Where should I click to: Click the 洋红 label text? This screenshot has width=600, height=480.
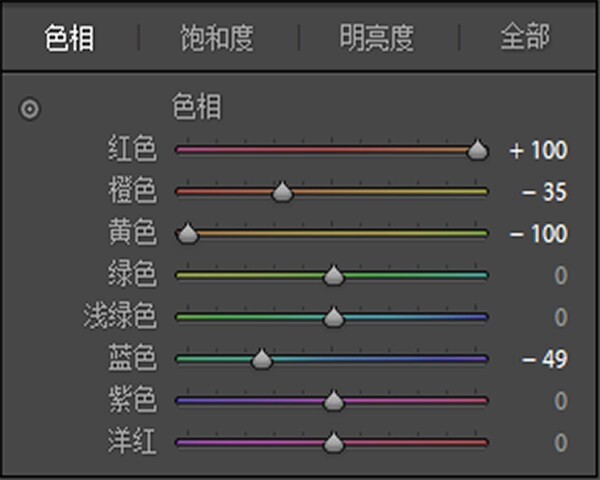(x=132, y=441)
